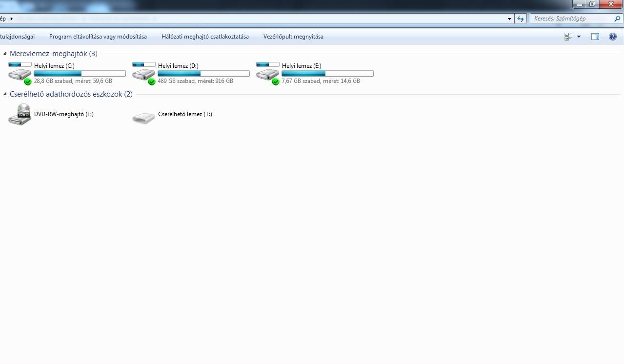Viewport: 624px width, 364px height.
Task: Click the Helyi lemez (C:) label
Action: (54, 66)
